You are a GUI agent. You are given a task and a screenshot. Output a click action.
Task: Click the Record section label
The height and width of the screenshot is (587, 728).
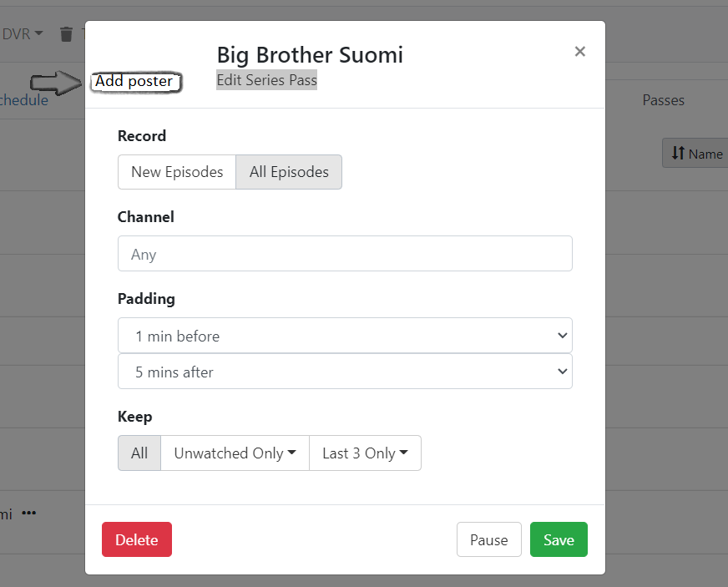(x=142, y=135)
